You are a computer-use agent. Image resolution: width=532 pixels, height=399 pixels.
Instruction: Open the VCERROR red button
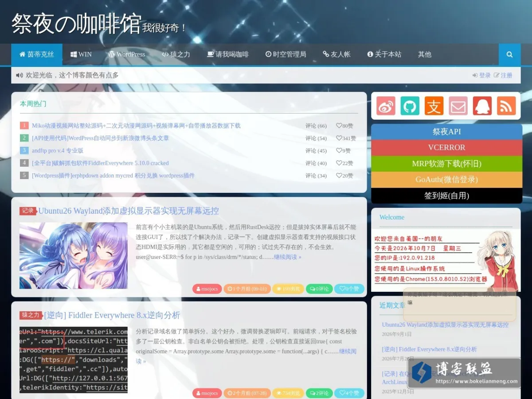(x=447, y=148)
